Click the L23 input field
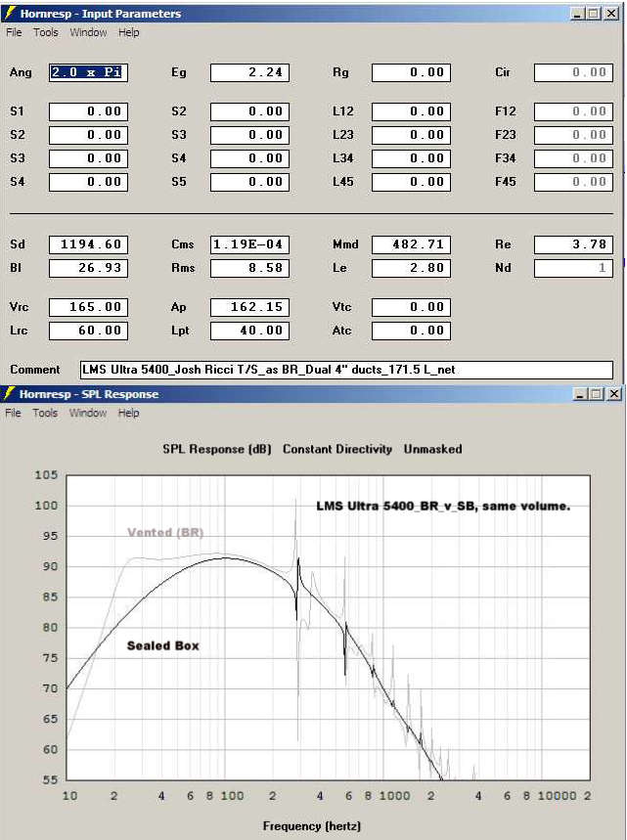Screen dimensions: 627x840 [411, 135]
